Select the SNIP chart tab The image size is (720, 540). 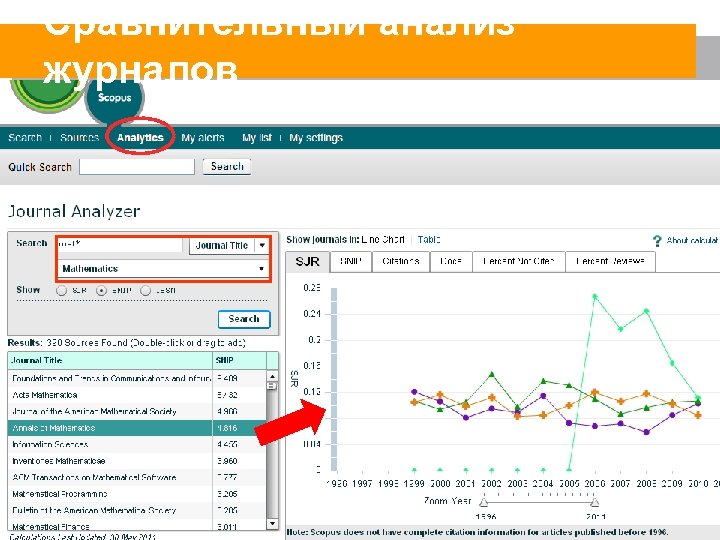coord(351,262)
